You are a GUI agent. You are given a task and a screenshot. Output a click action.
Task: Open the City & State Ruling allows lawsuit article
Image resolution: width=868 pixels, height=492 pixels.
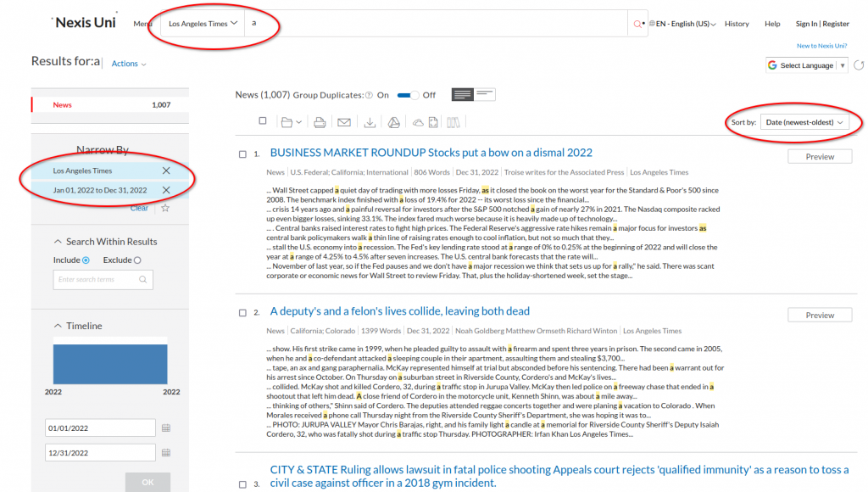(559, 477)
